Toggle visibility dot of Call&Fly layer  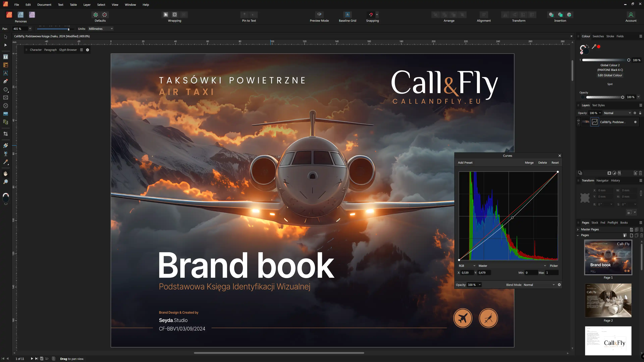tap(635, 122)
